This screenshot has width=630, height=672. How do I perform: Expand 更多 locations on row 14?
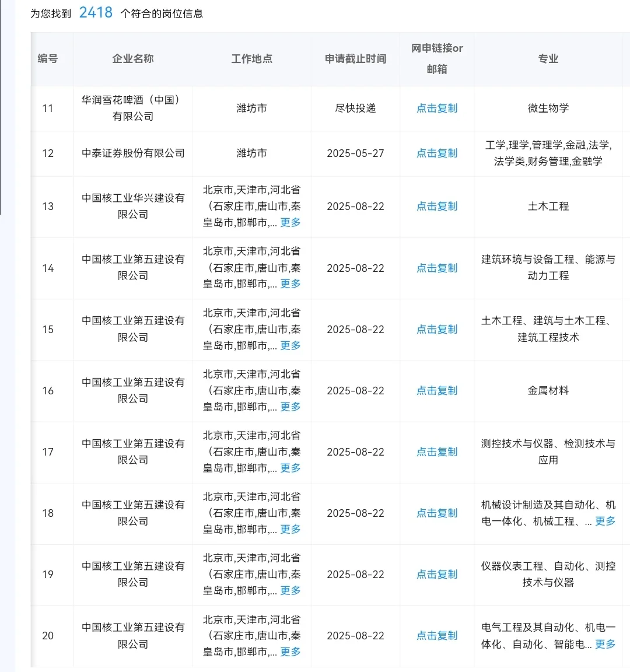[290, 284]
